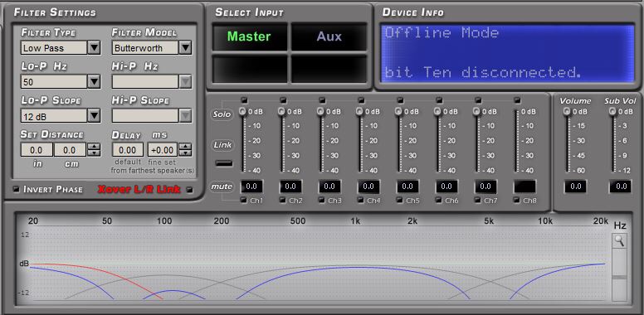Click the empty input button below Master

(x=249, y=69)
